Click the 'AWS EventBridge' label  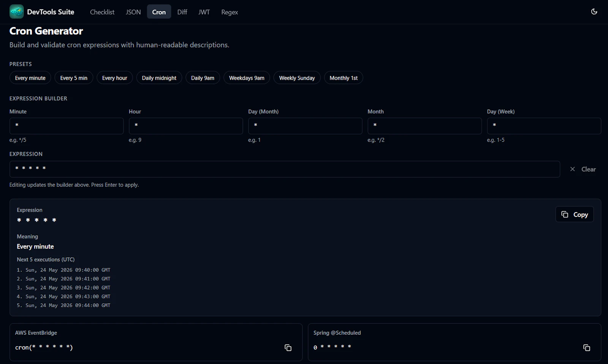click(x=36, y=333)
